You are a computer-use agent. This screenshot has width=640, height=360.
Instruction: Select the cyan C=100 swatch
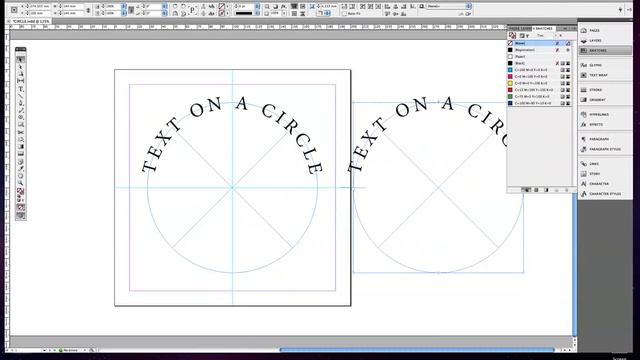[x=539, y=70]
